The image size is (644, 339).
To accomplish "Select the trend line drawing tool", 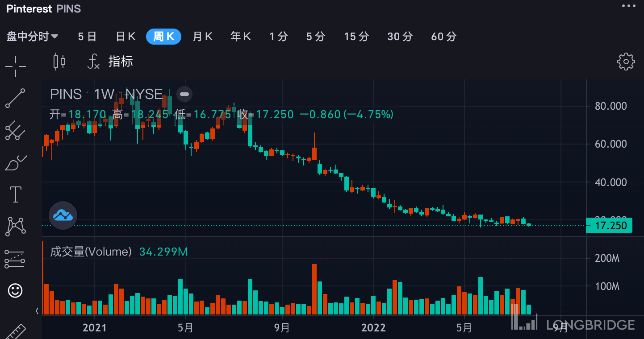I will click(16, 98).
